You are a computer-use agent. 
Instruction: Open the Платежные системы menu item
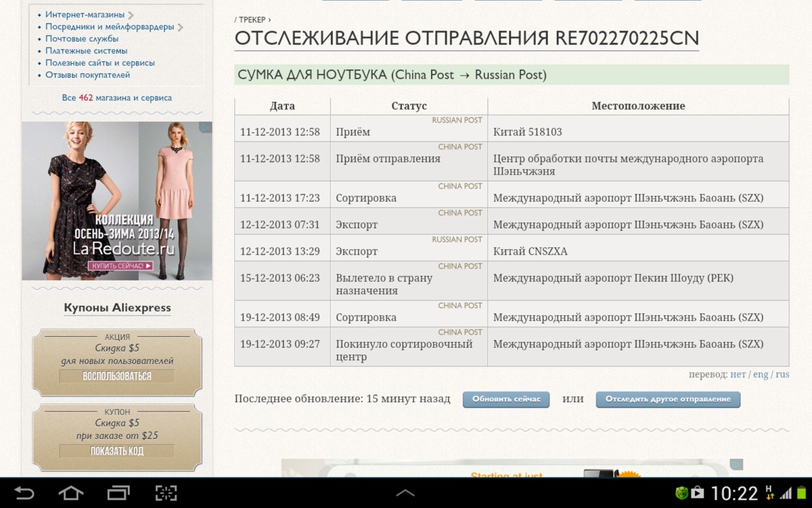[86, 51]
